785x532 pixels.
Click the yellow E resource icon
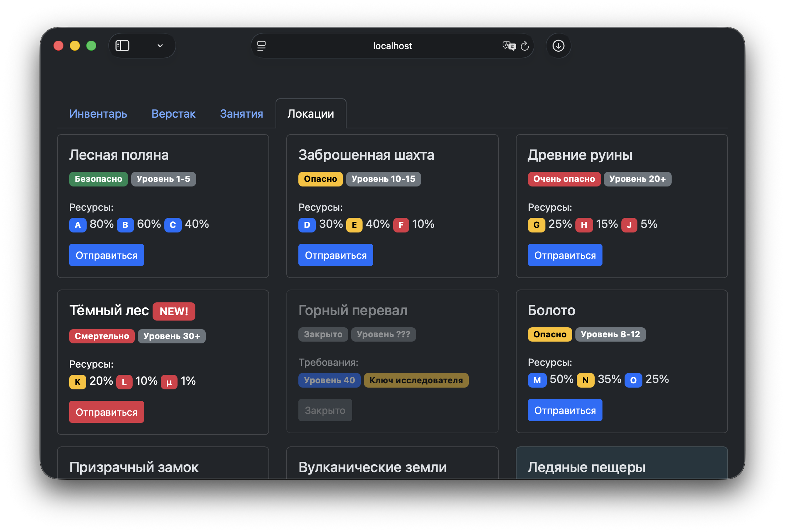click(354, 225)
